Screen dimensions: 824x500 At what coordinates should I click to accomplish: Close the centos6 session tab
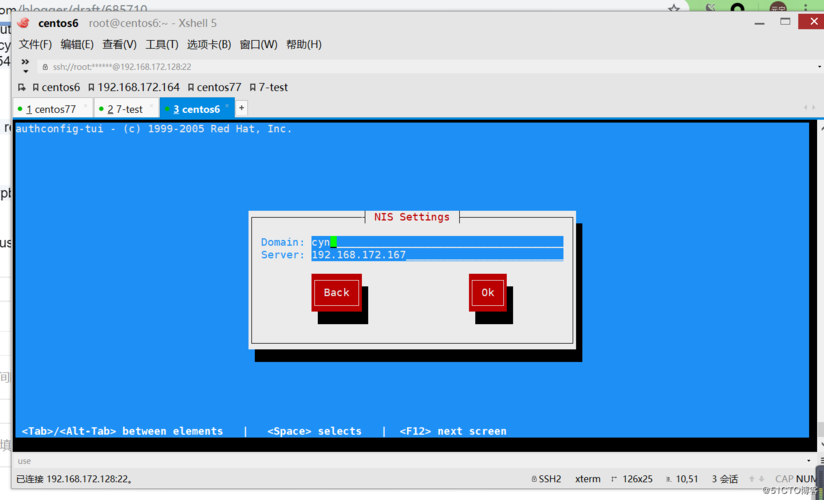tap(228, 106)
